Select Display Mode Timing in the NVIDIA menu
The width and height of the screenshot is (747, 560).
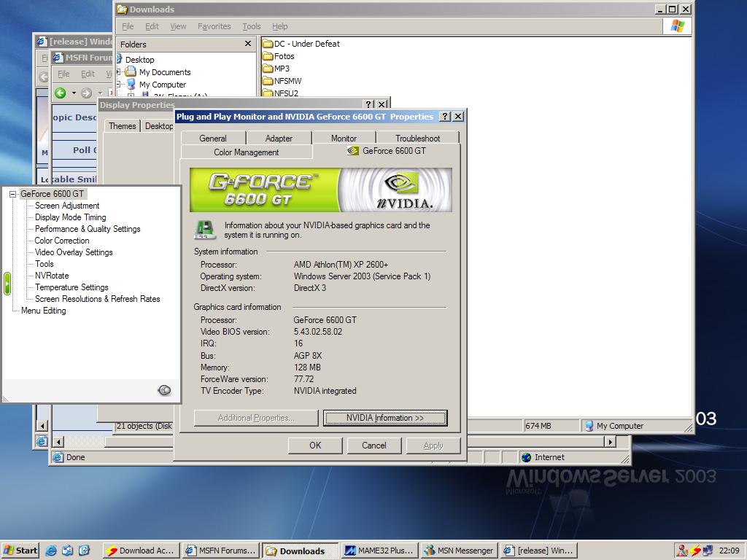(71, 217)
